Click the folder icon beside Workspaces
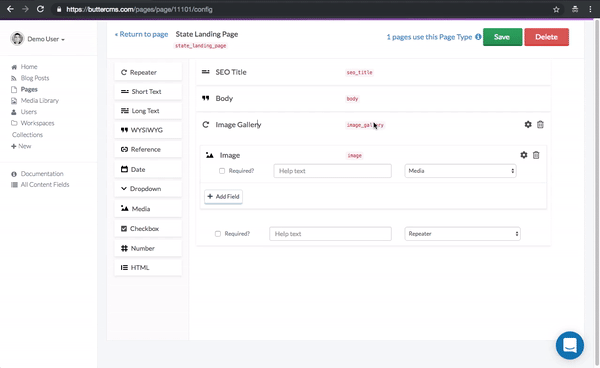Screen dimensions: 600x368 [14, 123]
